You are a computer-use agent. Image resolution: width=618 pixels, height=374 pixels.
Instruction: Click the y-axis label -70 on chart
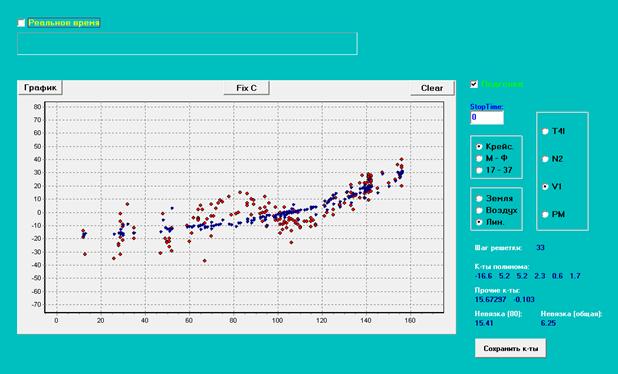click(37, 305)
